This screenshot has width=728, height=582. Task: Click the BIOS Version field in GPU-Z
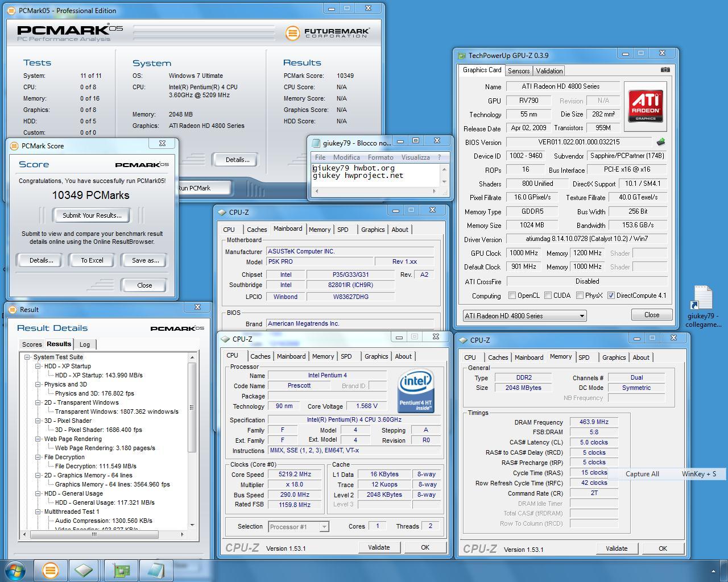[x=579, y=142]
